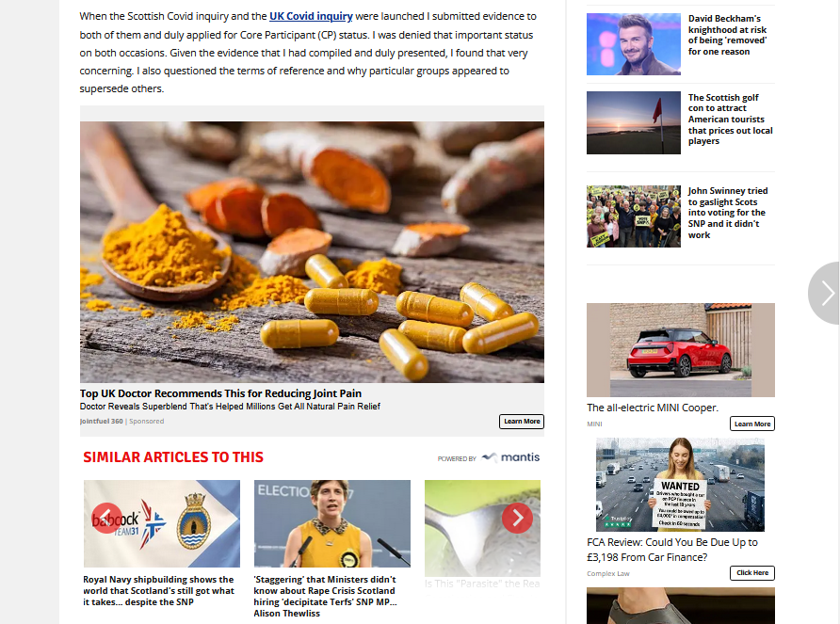Open Rape Crisis Scotland 'Staggering' article
Image resolution: width=840 pixels, height=624 pixels.
(x=325, y=596)
